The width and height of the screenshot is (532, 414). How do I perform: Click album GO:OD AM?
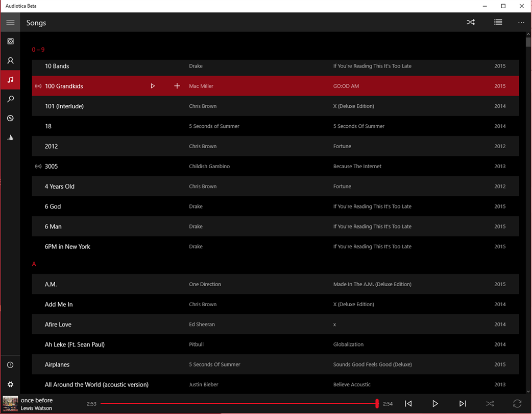click(x=346, y=86)
